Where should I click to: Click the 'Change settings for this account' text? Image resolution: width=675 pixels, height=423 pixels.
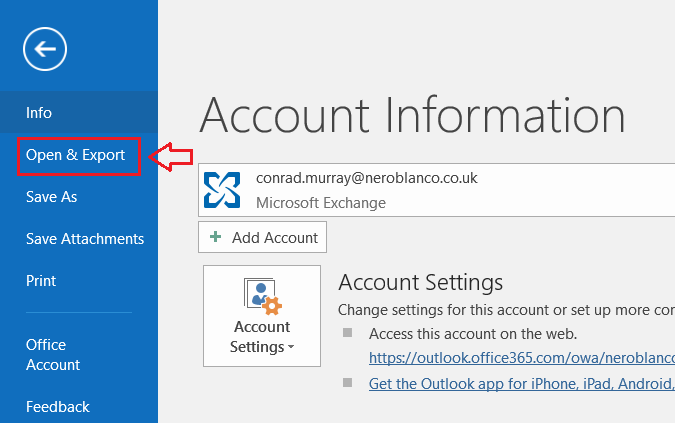[x=506, y=310]
